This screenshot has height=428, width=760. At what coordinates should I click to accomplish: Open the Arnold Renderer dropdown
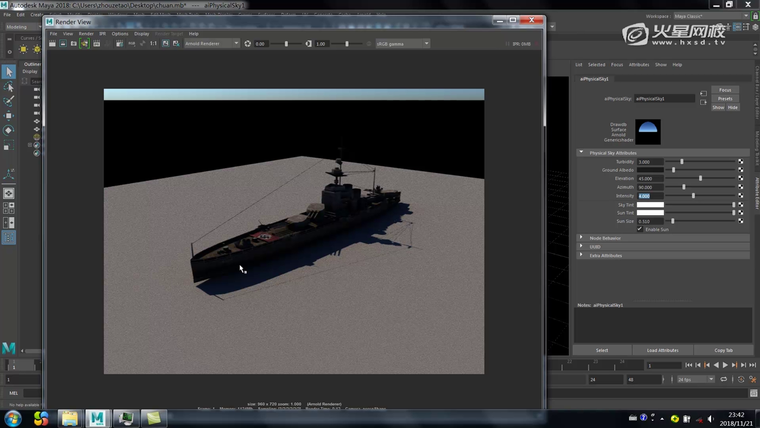[211, 44]
